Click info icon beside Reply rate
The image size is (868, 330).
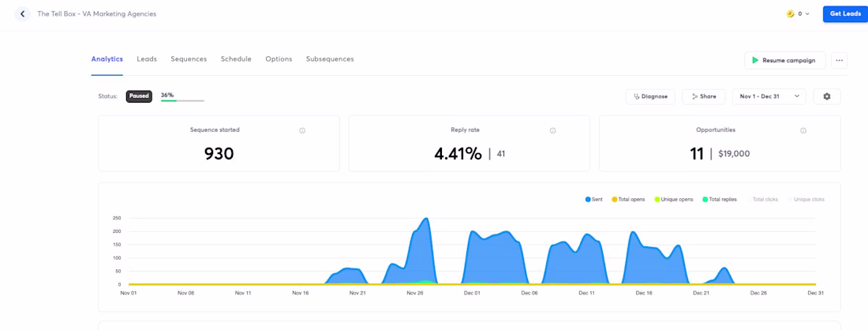pos(552,131)
